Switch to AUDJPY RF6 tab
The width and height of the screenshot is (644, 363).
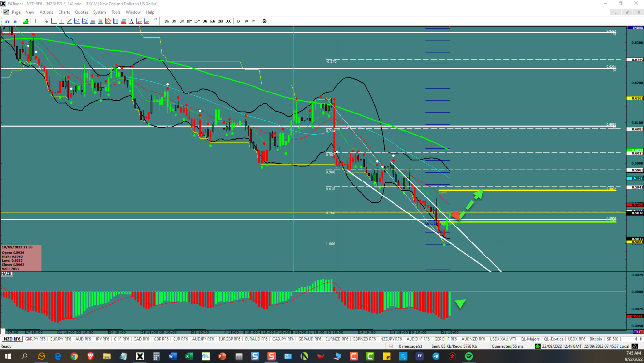pyautogui.click(x=203, y=339)
